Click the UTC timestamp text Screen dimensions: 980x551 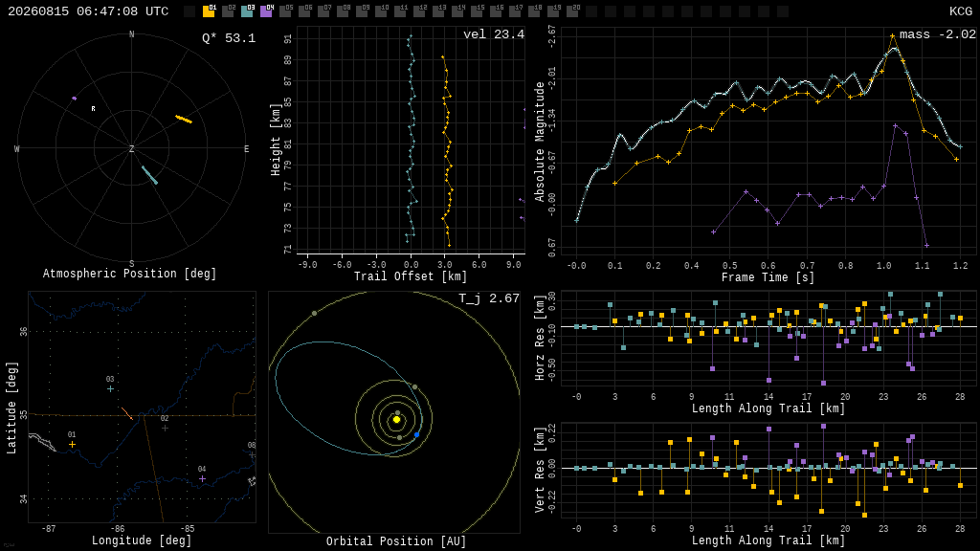pyautogui.click(x=88, y=11)
